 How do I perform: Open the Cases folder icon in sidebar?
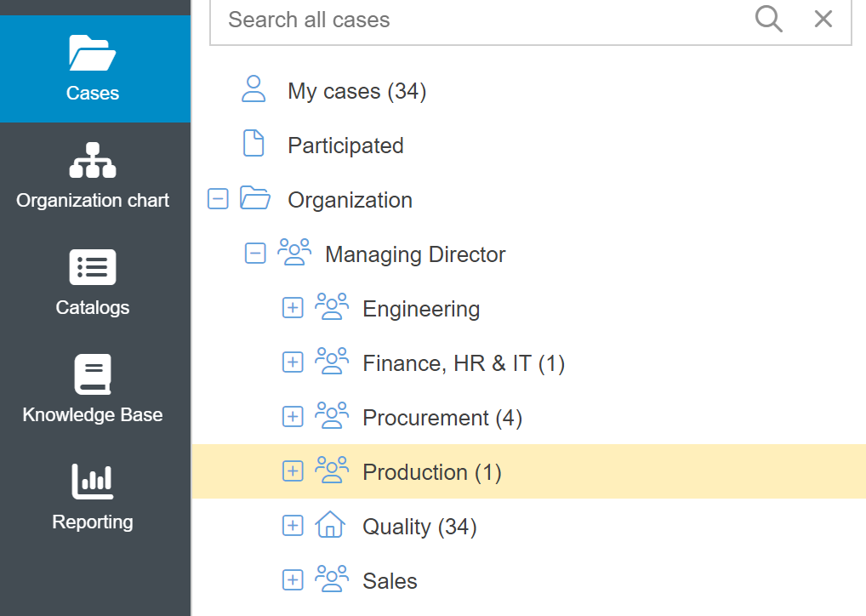tap(92, 54)
